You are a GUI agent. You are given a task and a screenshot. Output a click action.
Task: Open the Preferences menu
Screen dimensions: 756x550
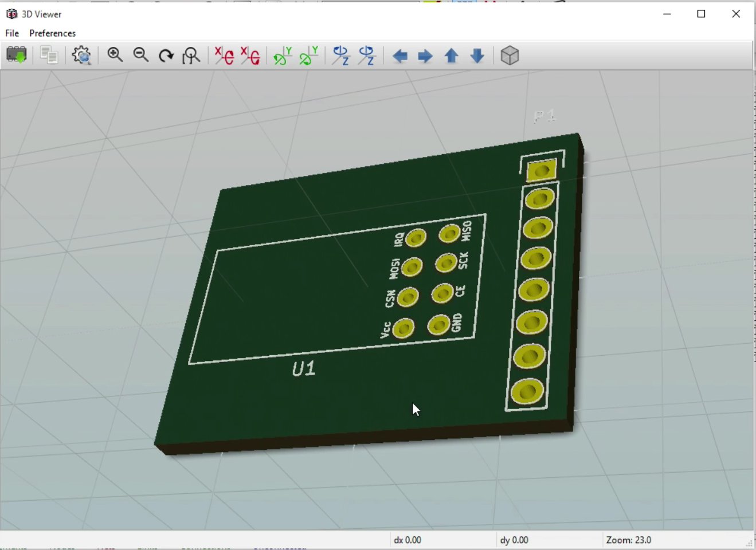click(52, 33)
